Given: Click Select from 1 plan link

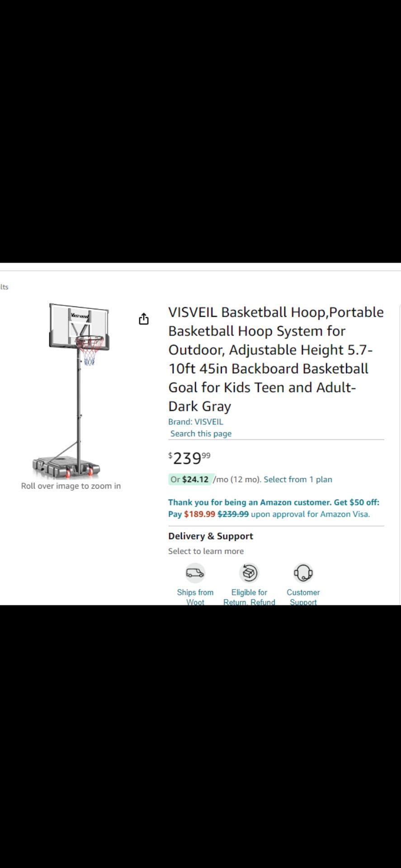Looking at the screenshot, I should click(x=298, y=479).
